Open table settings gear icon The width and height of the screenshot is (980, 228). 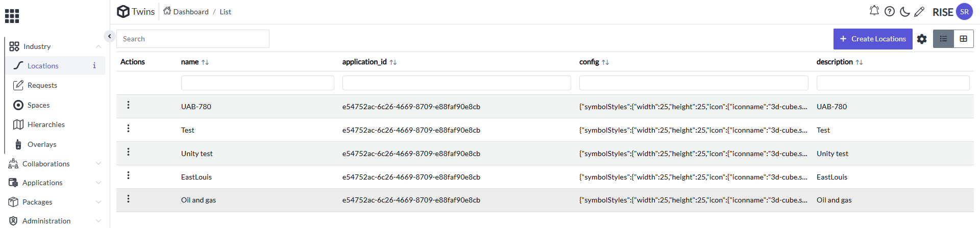click(922, 39)
